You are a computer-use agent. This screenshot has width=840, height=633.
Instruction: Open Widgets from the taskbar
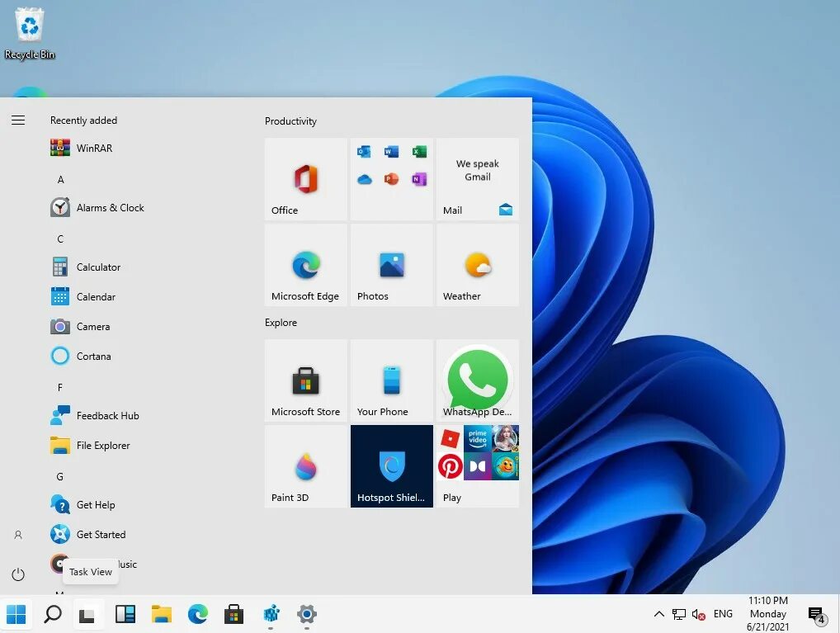pyautogui.click(x=125, y=614)
